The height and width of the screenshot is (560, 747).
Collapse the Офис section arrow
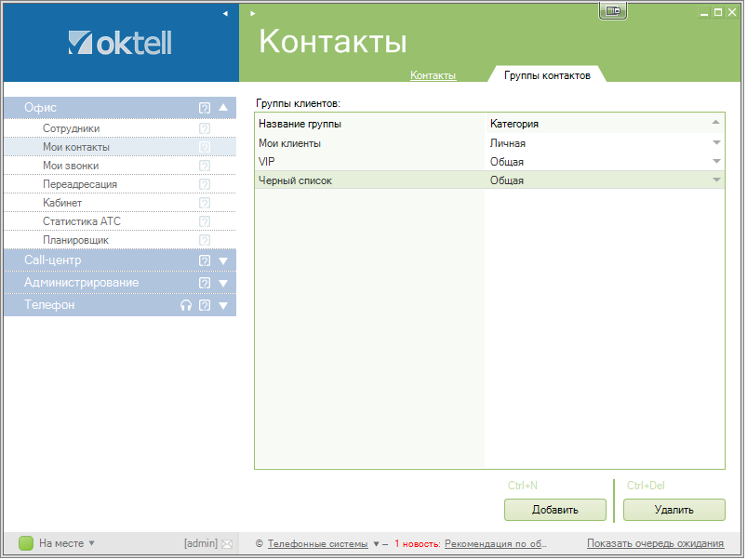click(223, 108)
